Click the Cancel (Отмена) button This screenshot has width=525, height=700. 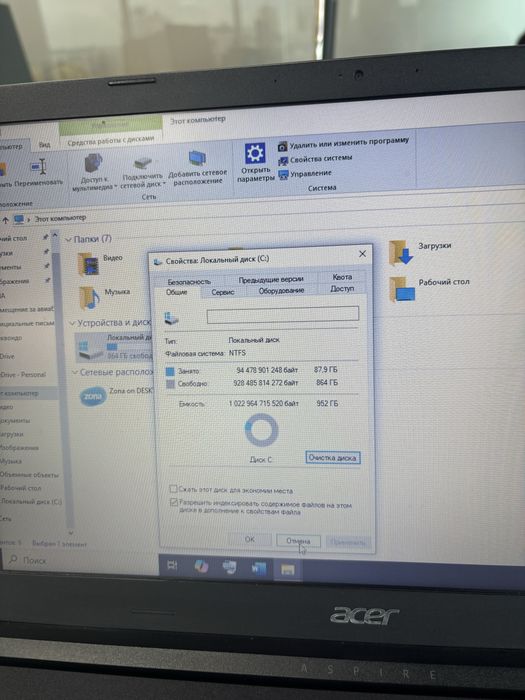(x=298, y=541)
